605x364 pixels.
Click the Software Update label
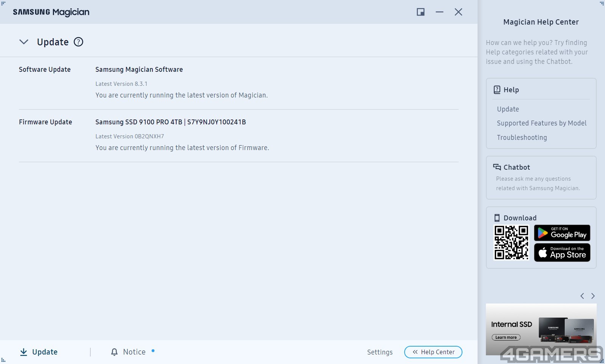pos(45,70)
